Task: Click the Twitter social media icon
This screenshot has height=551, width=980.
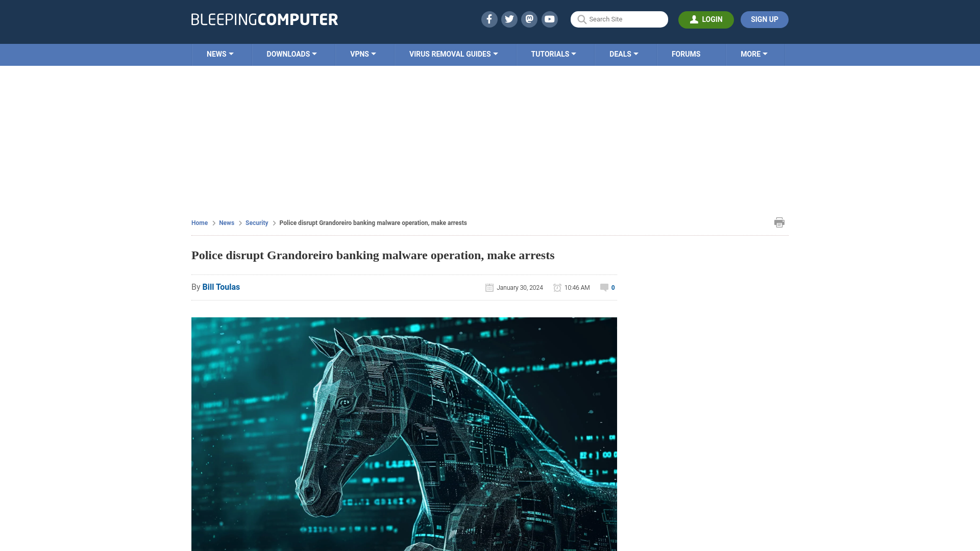Action: (509, 19)
